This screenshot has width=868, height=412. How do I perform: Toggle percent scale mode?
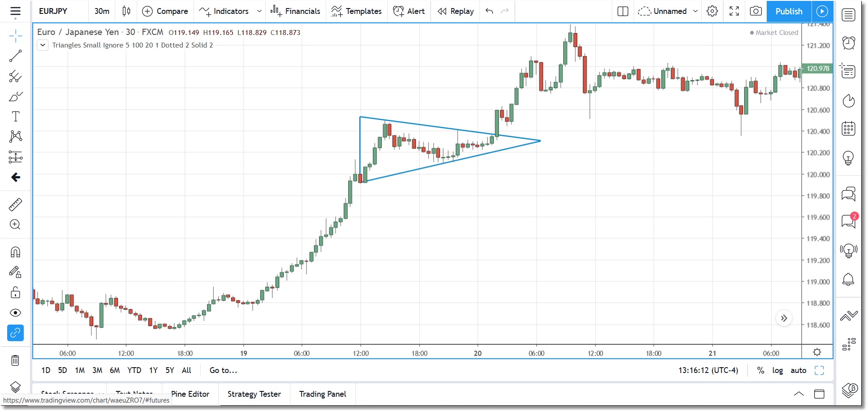tap(760, 370)
